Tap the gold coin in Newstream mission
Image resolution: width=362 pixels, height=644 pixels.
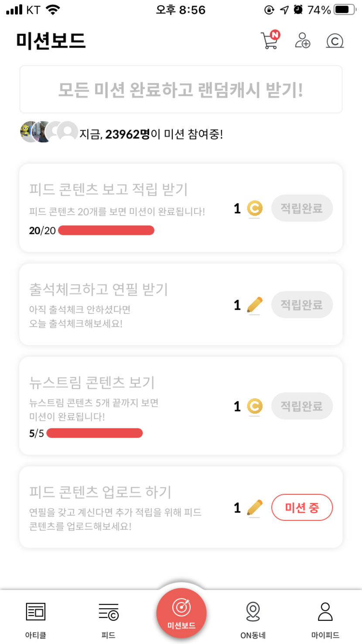click(x=255, y=406)
